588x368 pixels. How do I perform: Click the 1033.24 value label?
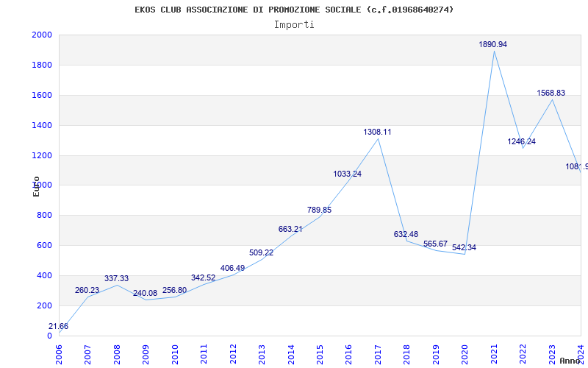coord(347,174)
